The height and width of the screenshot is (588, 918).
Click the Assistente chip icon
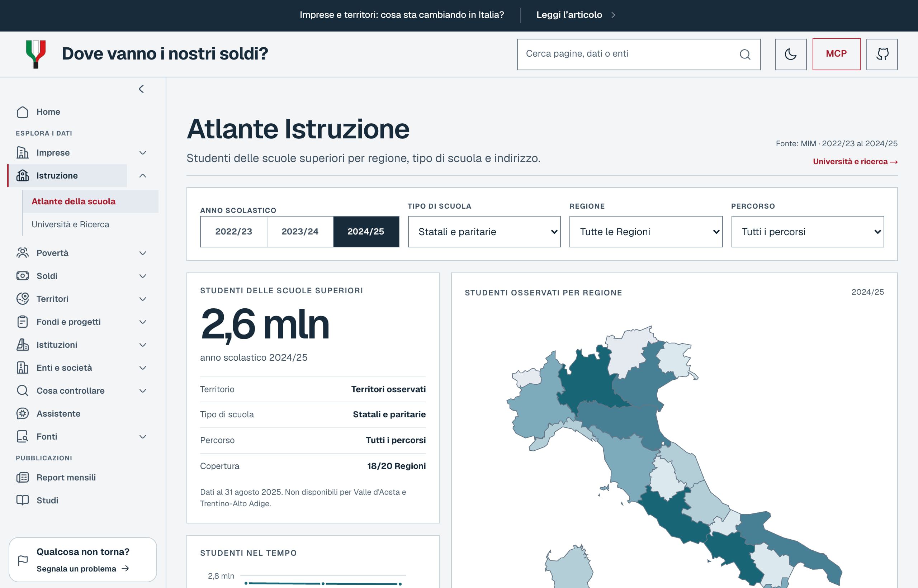point(23,413)
